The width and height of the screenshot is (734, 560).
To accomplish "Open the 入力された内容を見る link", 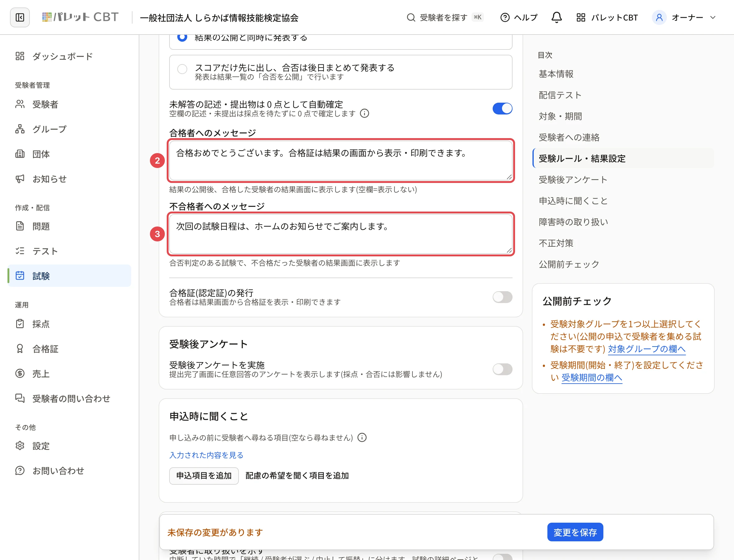I will coord(206,455).
